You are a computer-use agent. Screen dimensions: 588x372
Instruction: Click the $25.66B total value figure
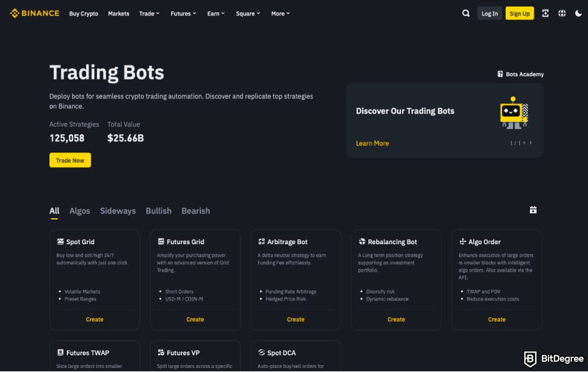126,138
